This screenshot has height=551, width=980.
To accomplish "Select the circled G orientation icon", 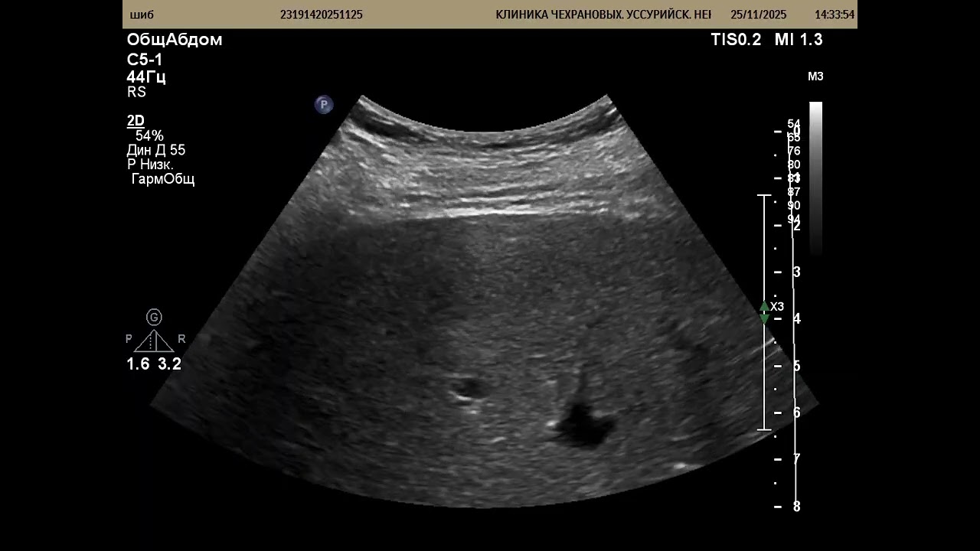I will coord(155,317).
